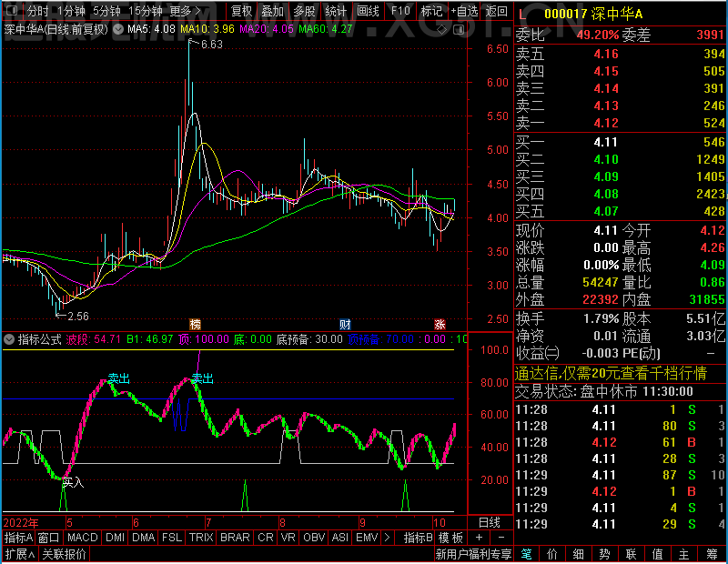728x564 pixels.
Task: Click the 买入 signal label on indicator
Action: click(x=74, y=483)
